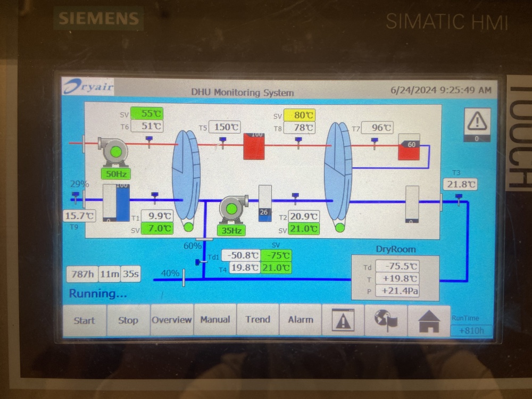Screen dimensions: 532x399
Task: Edit the 55℃ T6 setpoint value
Action: click(147, 114)
